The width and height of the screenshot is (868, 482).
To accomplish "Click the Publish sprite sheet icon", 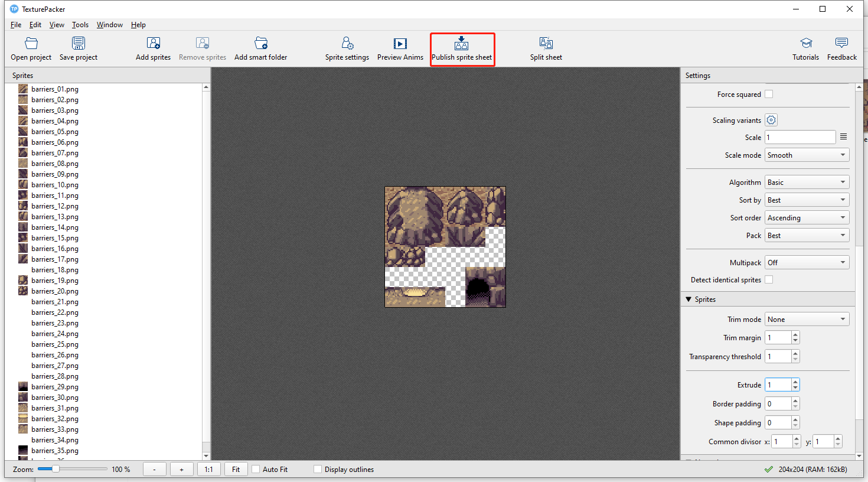I will click(x=462, y=43).
